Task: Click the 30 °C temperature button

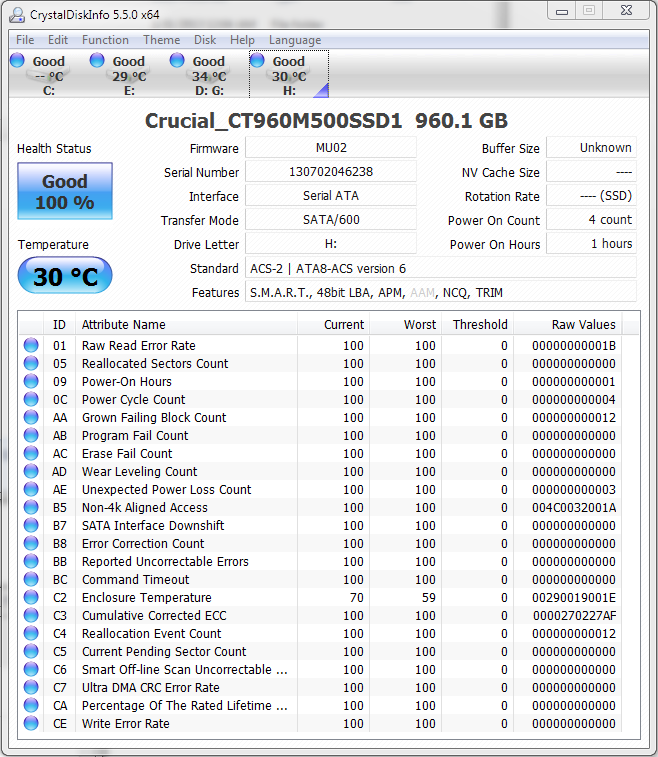Action: tap(65, 277)
